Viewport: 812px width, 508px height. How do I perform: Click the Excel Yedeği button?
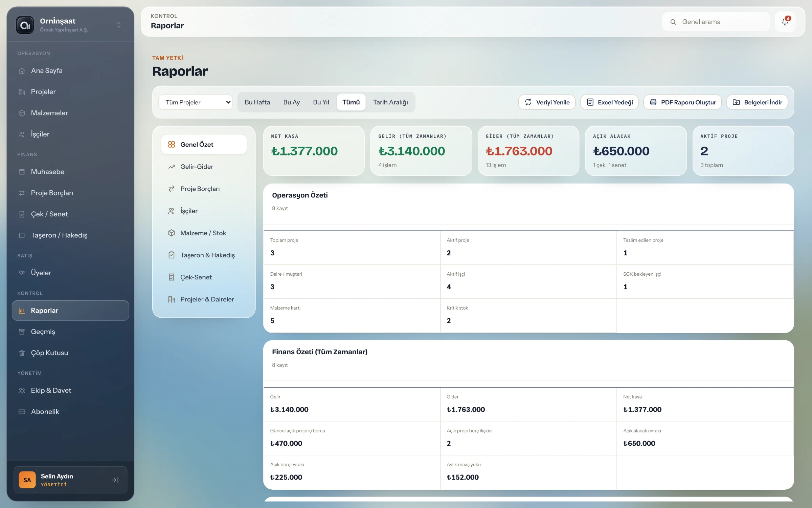tap(609, 102)
